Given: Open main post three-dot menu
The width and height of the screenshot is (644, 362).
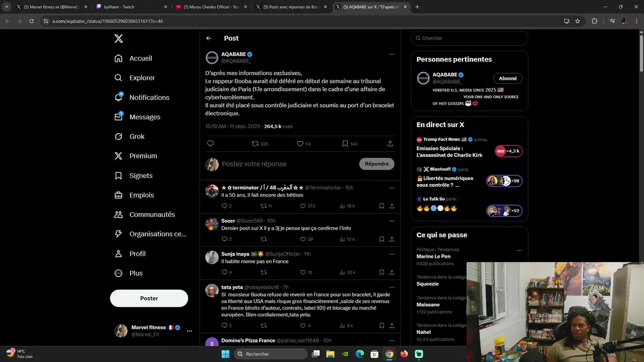Looking at the screenshot, I should [391, 54].
